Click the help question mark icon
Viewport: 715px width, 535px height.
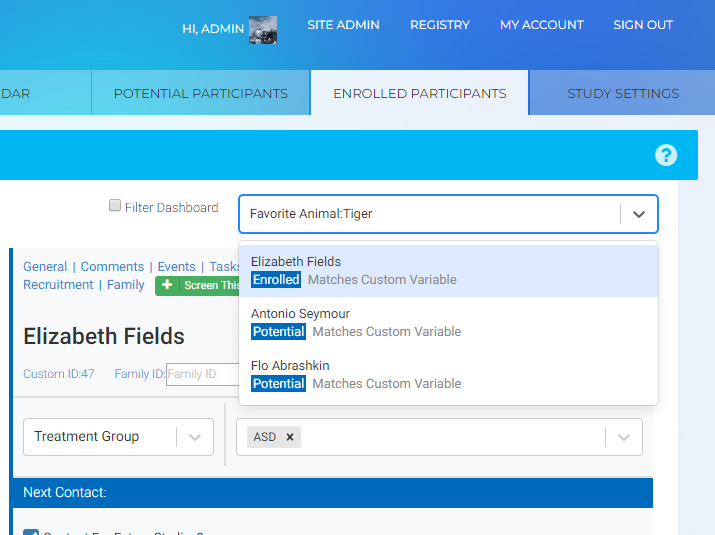pyautogui.click(x=666, y=155)
